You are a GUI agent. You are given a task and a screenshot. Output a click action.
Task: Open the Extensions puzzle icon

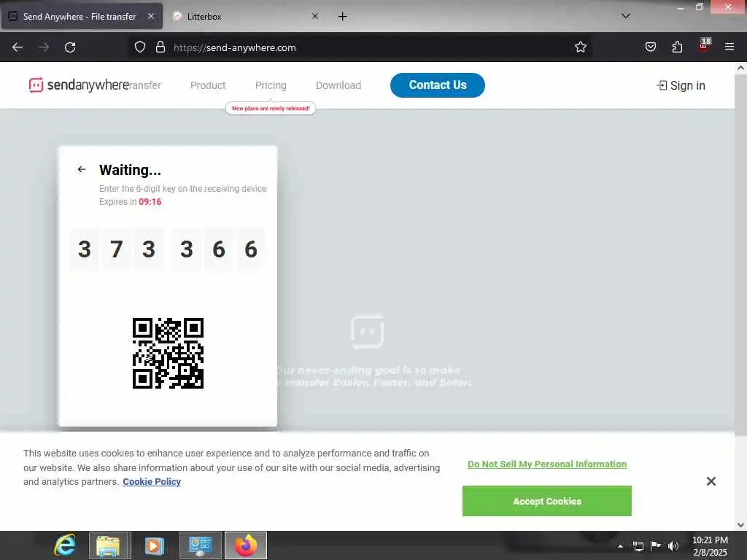677,47
